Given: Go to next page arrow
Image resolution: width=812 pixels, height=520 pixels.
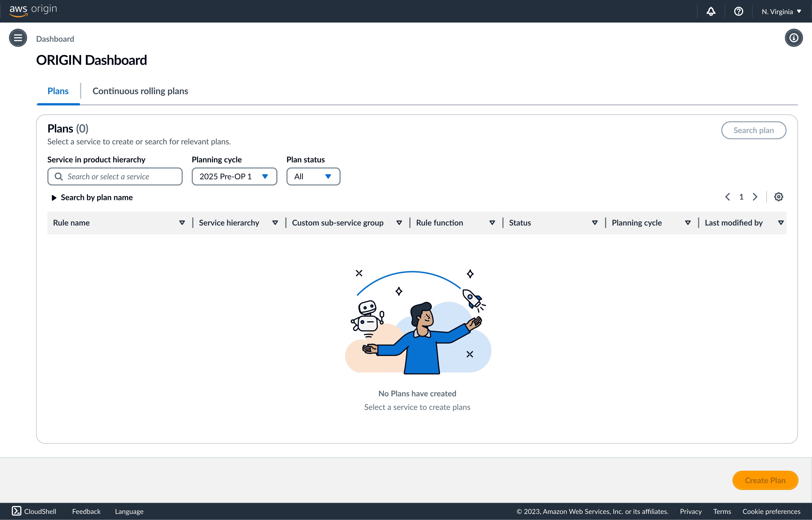Looking at the screenshot, I should [755, 197].
